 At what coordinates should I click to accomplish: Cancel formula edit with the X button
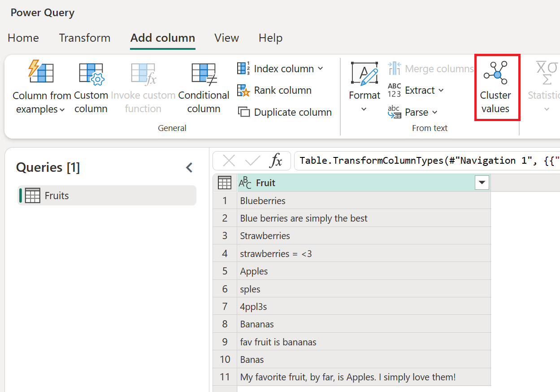pos(229,160)
